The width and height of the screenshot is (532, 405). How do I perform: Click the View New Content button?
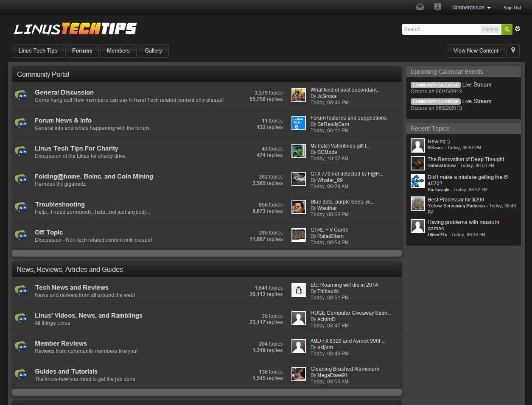(476, 50)
